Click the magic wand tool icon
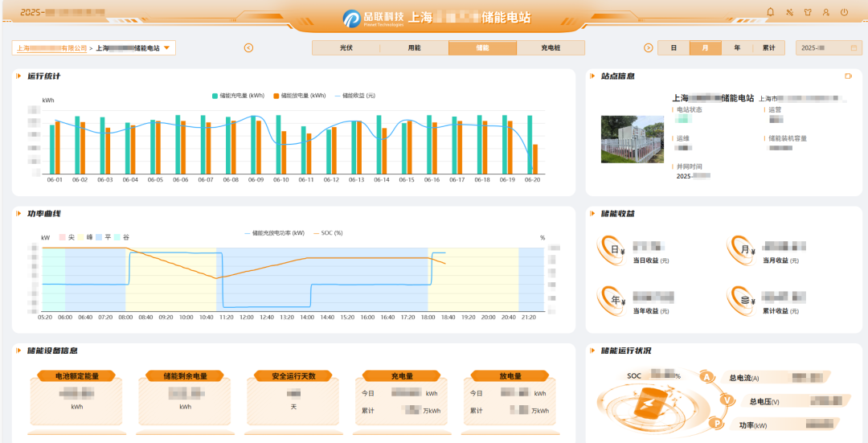Image resolution: width=868 pixels, height=443 pixels. (x=789, y=12)
